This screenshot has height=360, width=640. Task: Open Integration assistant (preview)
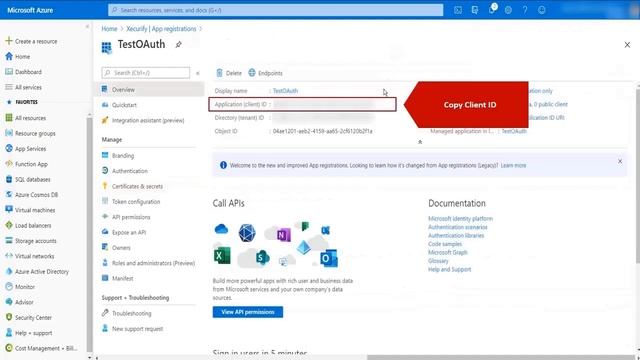coord(149,120)
